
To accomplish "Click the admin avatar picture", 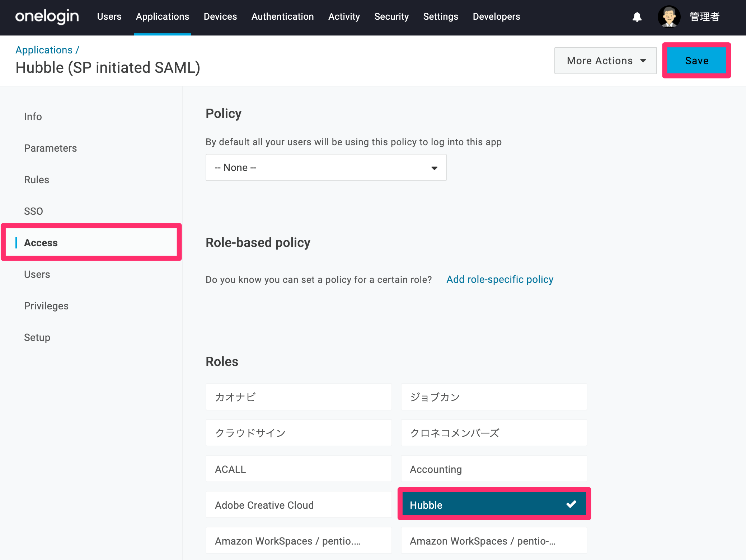I will coord(669,16).
